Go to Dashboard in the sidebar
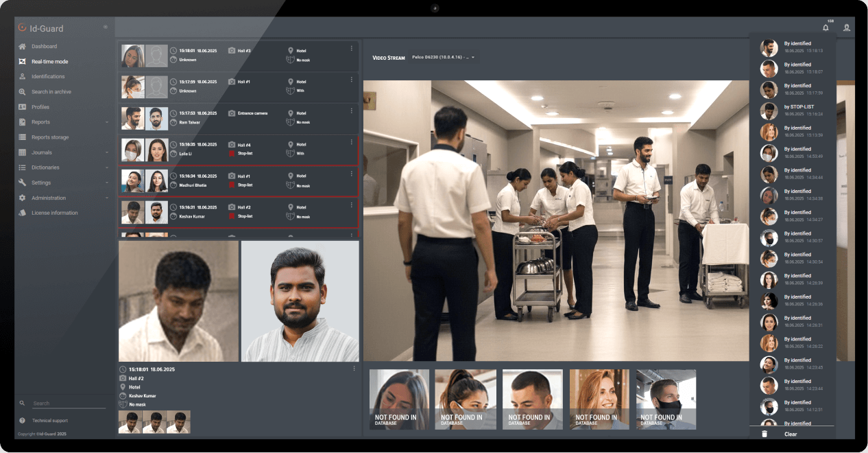 [44, 47]
